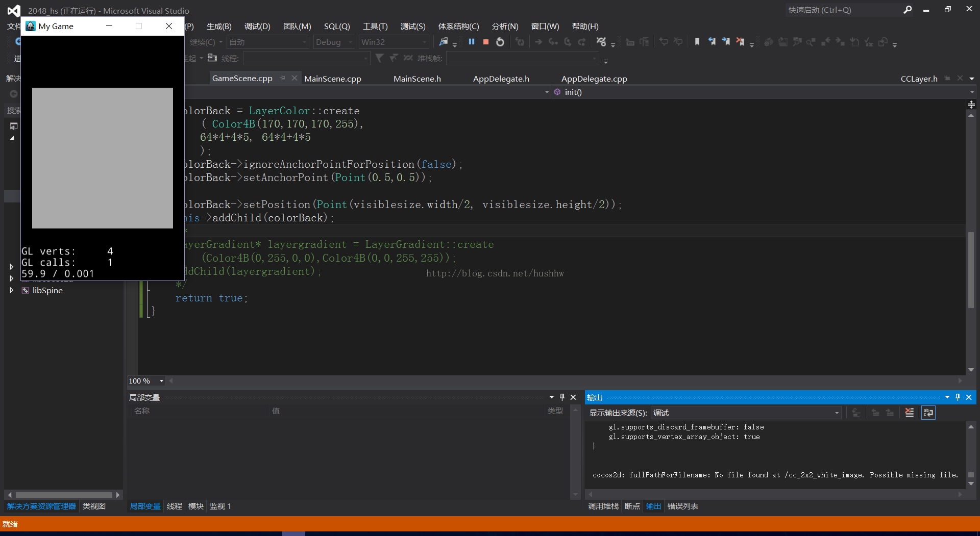The height and width of the screenshot is (536, 980).
Task: Restart the debug session
Action: tap(500, 42)
